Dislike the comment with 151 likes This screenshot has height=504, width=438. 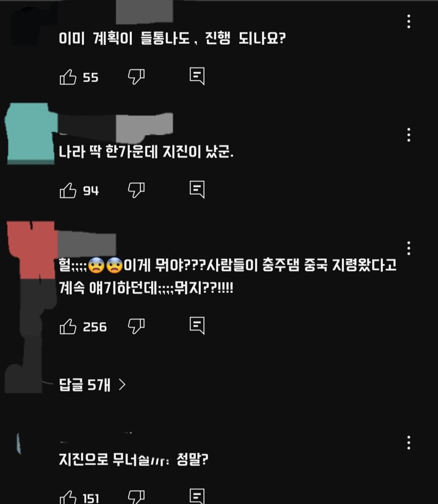136,497
